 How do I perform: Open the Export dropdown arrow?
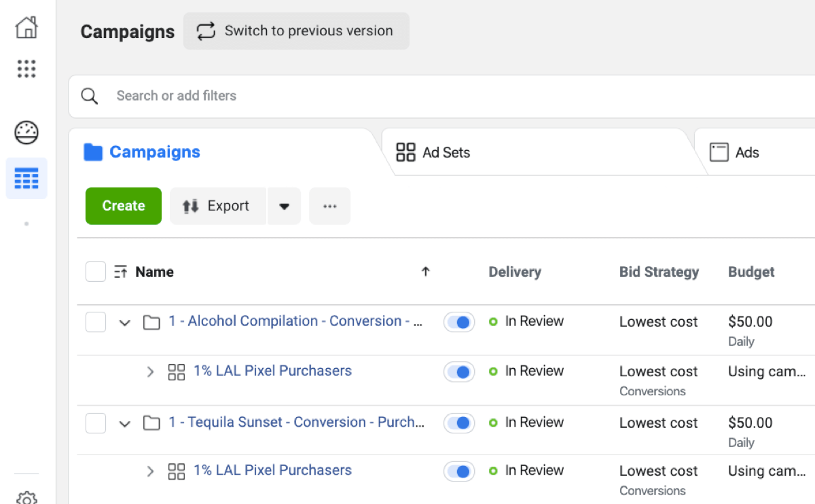285,206
